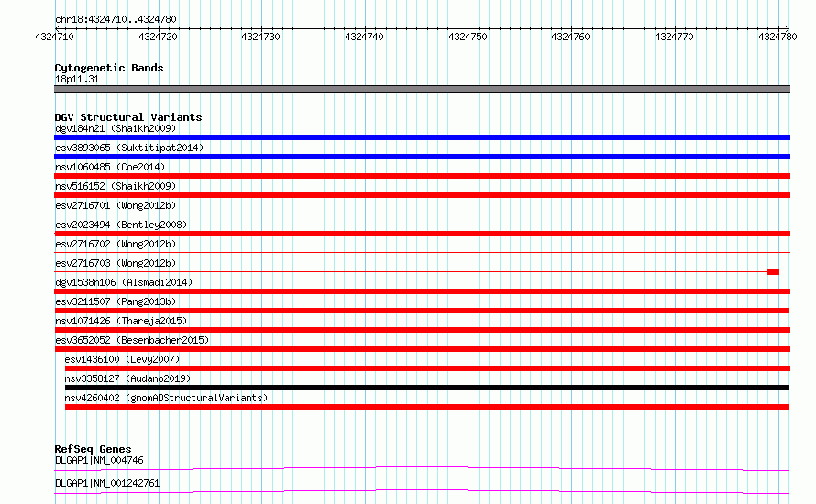Click the gray 18p11.31 cytogenetic band bar
Image resolution: width=816 pixels, height=504 pixels.
422,89
